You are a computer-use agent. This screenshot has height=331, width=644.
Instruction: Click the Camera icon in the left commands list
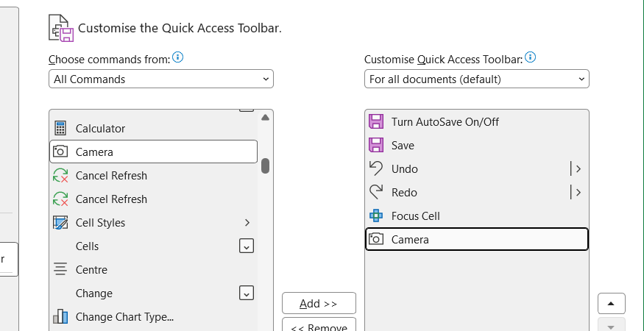point(60,152)
